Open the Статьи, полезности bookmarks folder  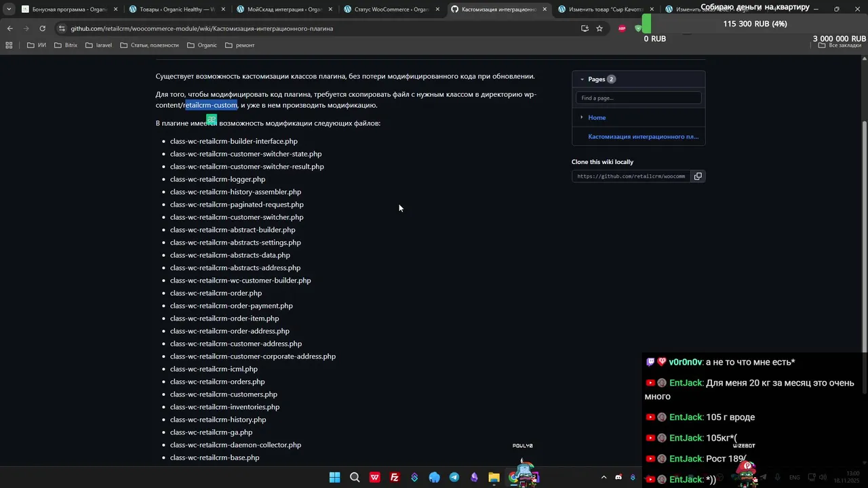tap(149, 45)
